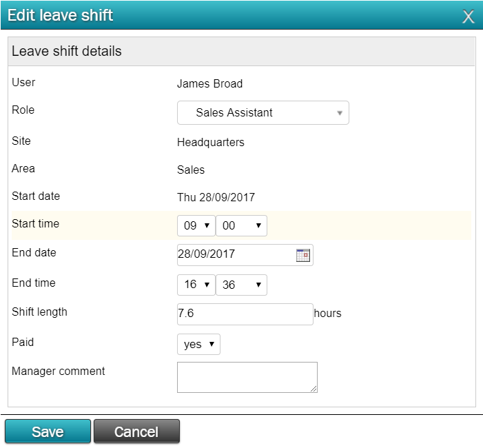
Task: Click the Edit leave shift title bar
Action: 241,15
